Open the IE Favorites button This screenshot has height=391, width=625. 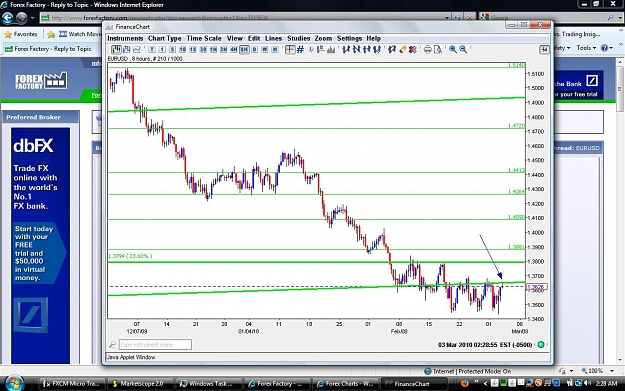21,34
